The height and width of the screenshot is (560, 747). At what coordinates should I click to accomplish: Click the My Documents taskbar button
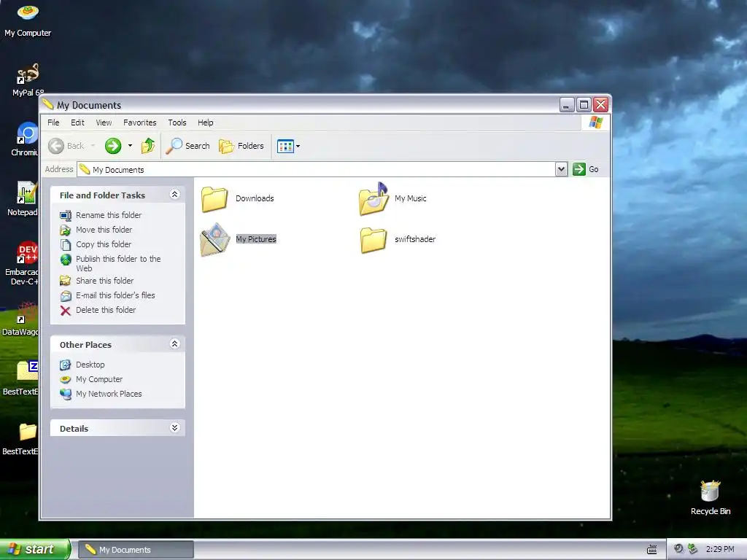tap(136, 550)
